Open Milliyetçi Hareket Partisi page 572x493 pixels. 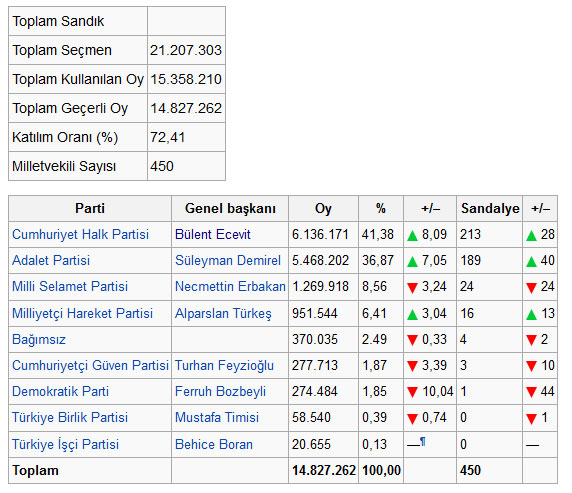pos(82,313)
